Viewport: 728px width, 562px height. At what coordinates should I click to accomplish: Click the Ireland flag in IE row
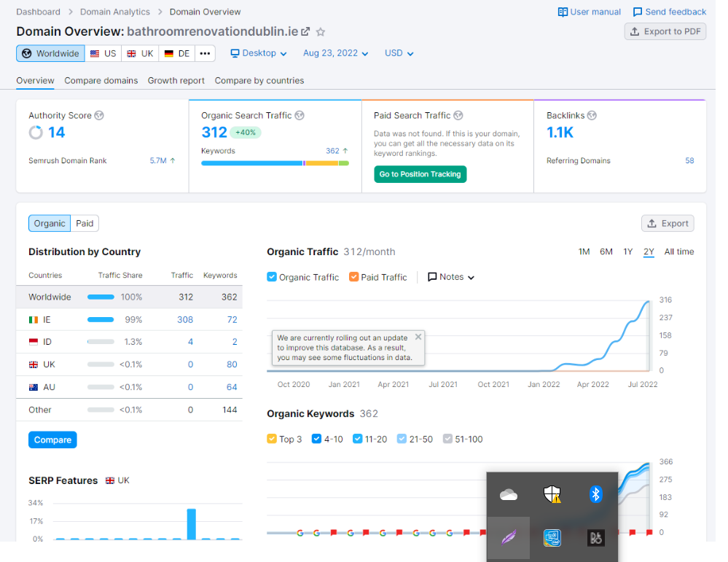pyautogui.click(x=34, y=320)
